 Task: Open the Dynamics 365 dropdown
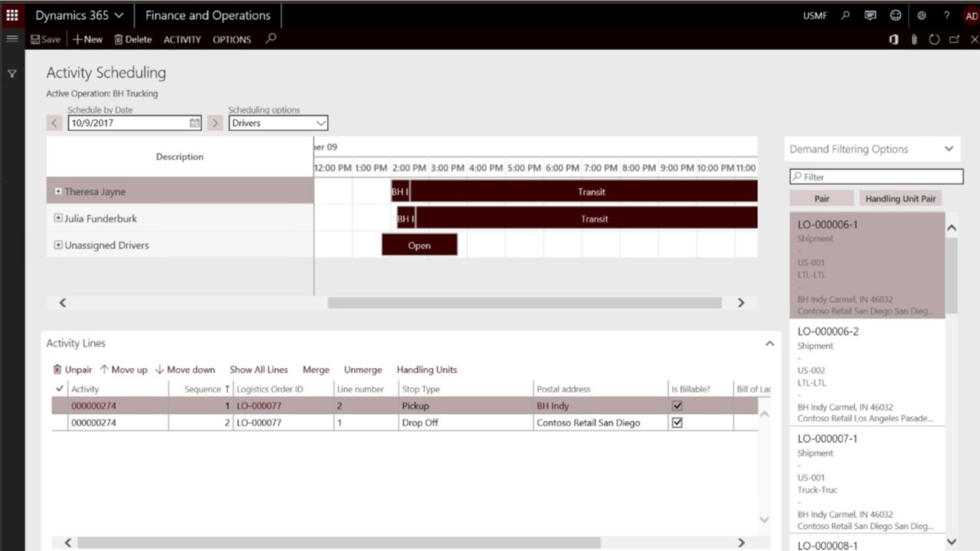pos(79,15)
